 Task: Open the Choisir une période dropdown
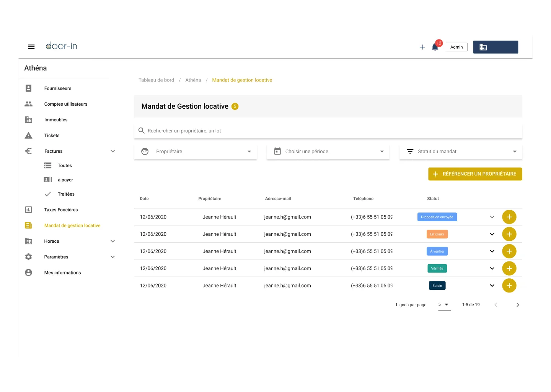328,152
